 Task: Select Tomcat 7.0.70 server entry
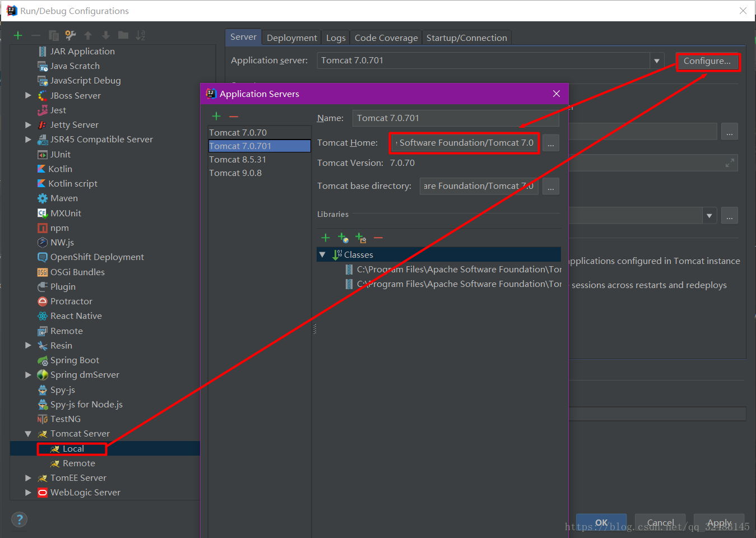tap(259, 133)
